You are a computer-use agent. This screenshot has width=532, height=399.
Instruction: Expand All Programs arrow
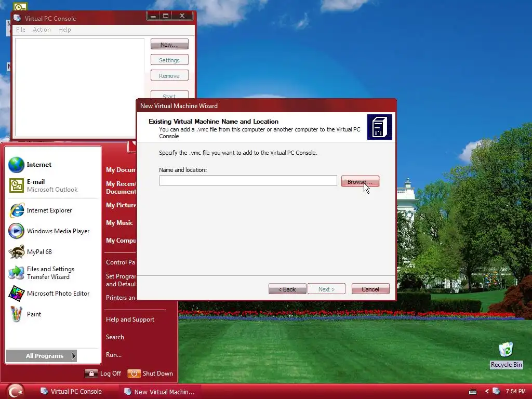point(73,356)
